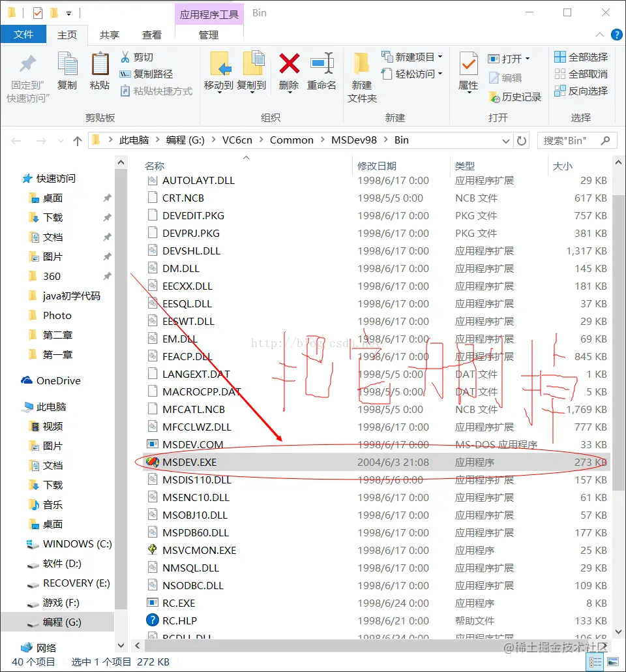626x672 pixels.
Task: Switch to details view in the status bar
Action: point(595,662)
